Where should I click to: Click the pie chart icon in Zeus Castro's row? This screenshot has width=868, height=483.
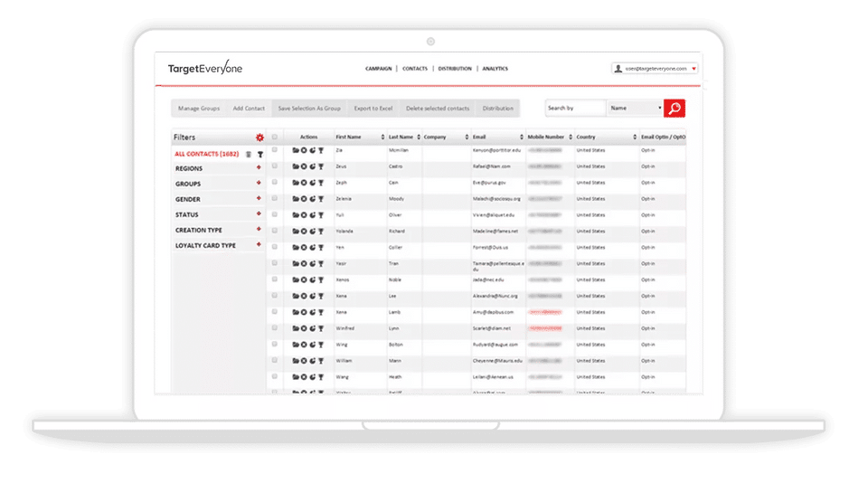point(313,166)
